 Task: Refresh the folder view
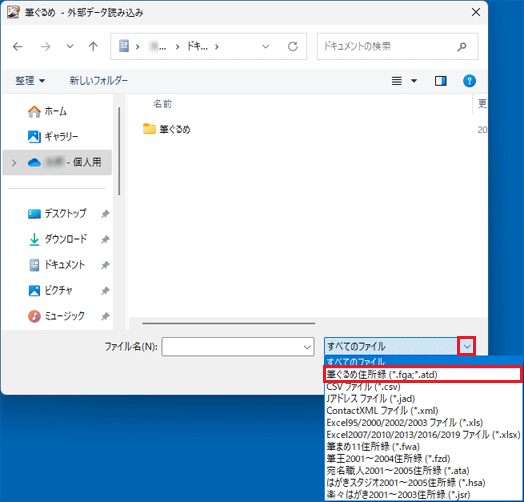tap(293, 46)
